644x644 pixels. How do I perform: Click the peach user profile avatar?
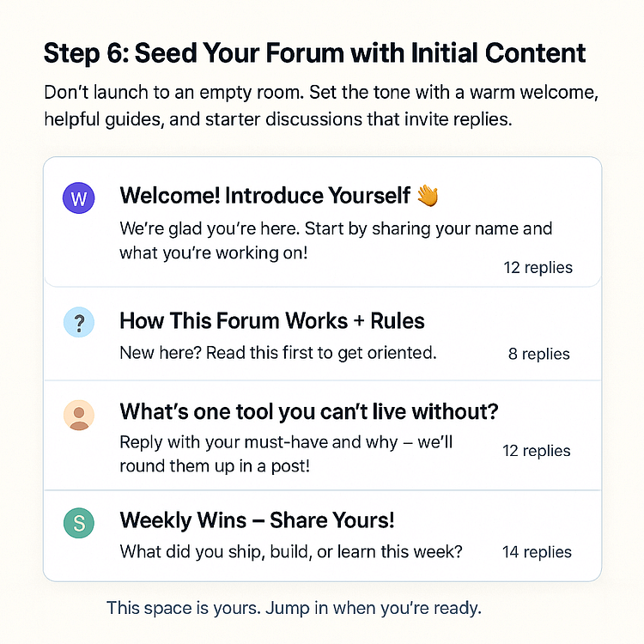[x=78, y=415]
